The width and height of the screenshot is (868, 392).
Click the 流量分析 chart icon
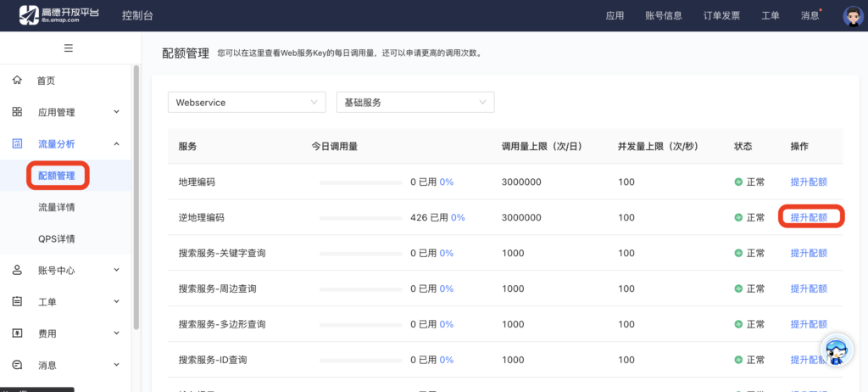[x=17, y=144]
